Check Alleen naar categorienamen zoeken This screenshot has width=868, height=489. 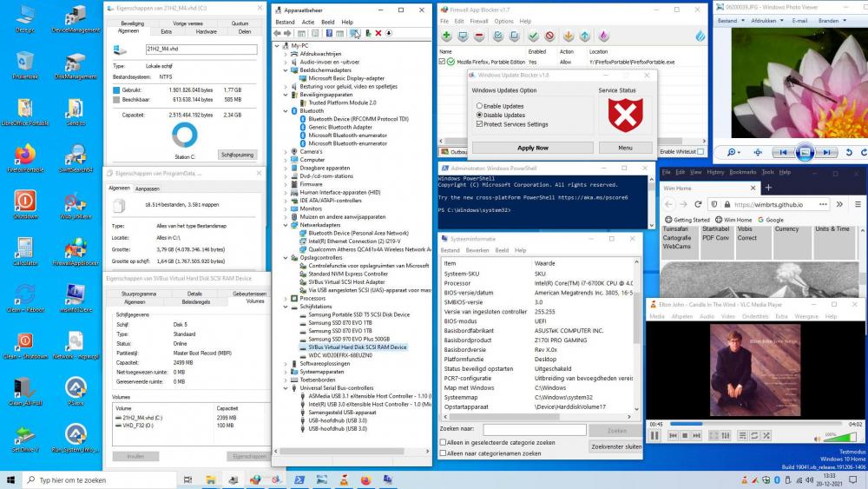tap(443, 453)
